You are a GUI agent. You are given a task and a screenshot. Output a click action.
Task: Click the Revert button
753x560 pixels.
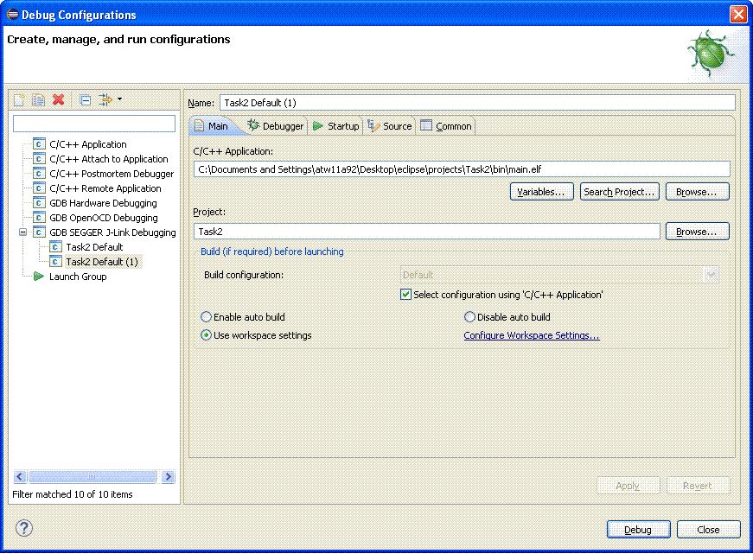(x=699, y=486)
